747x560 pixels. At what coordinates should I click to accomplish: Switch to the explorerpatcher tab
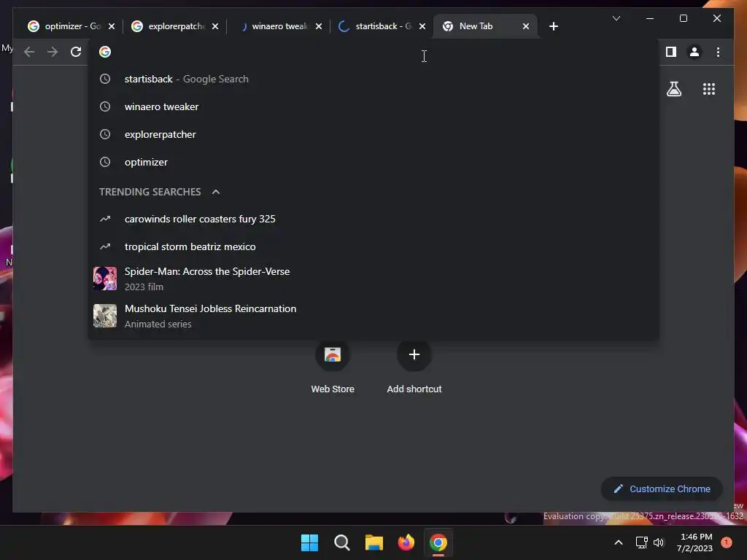[x=175, y=26]
